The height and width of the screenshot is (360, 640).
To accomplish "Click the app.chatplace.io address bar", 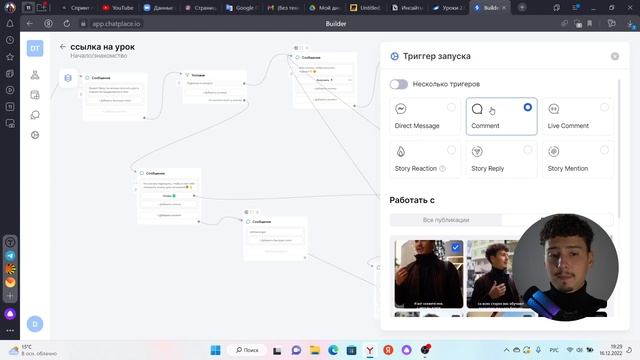I will point(116,24).
